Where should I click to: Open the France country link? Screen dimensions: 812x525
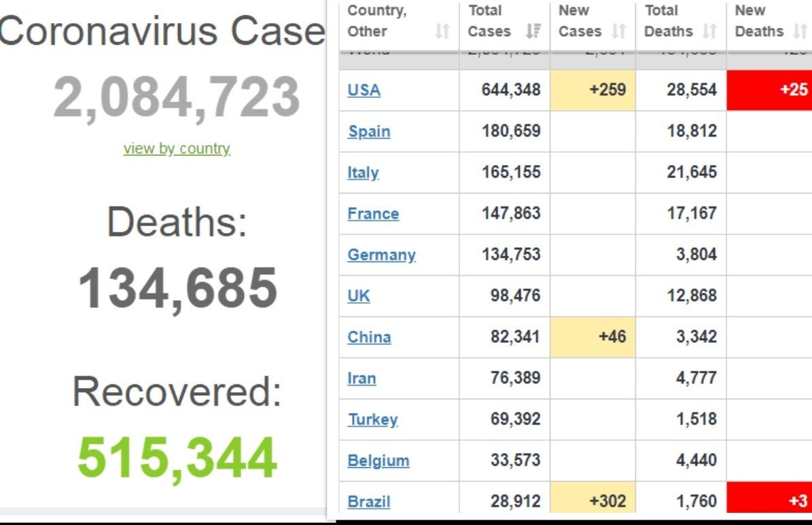(x=373, y=214)
